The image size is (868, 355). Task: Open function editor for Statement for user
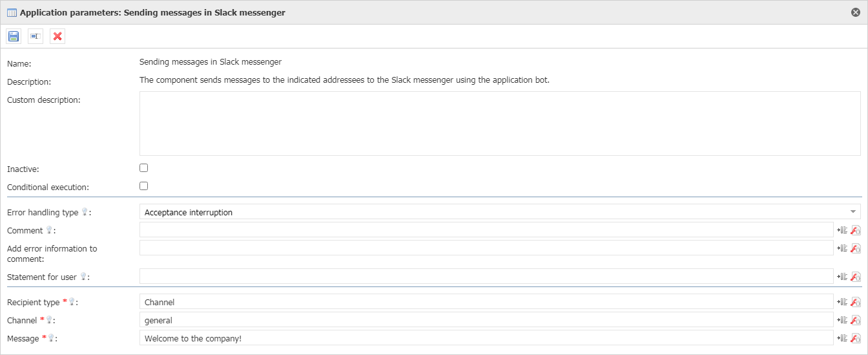[x=856, y=277]
